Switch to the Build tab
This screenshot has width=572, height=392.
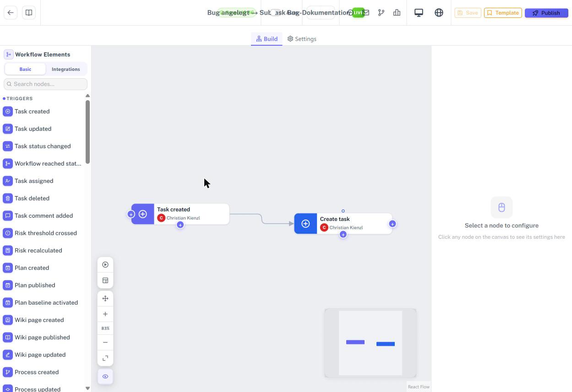pyautogui.click(x=267, y=39)
